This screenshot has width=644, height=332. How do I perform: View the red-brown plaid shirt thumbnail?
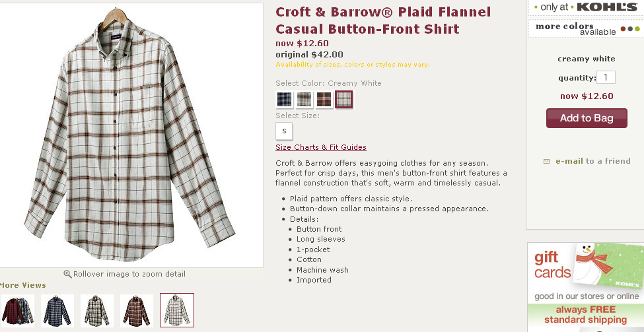[137, 310]
